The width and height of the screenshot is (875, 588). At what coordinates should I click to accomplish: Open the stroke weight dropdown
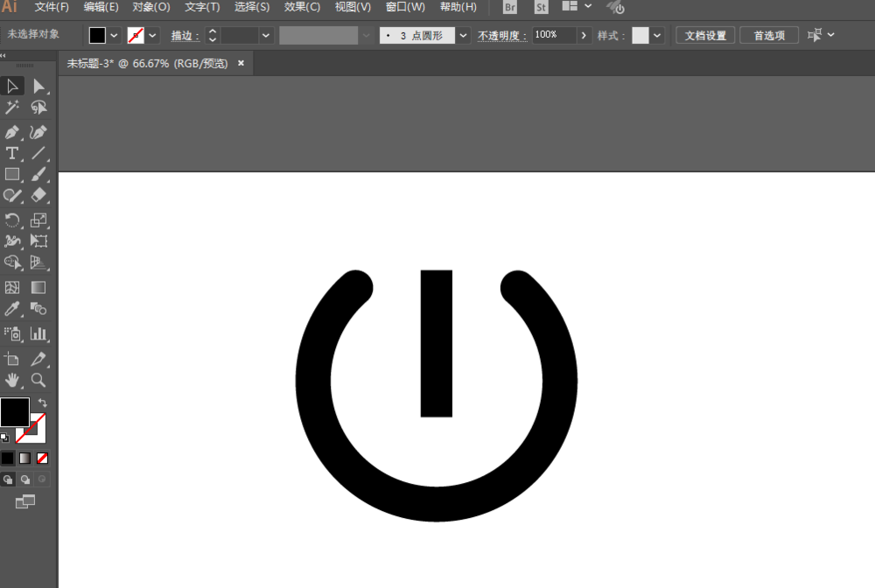pyautogui.click(x=266, y=35)
